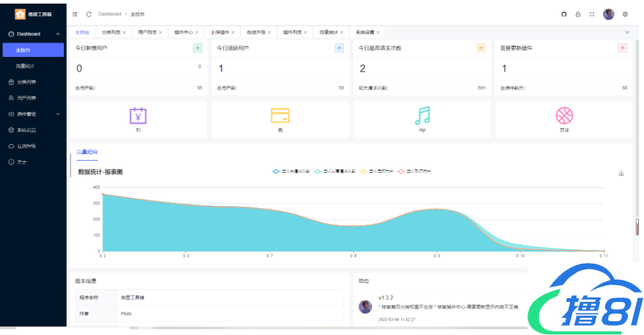Select 流量统计 in the sidebar

coord(26,66)
